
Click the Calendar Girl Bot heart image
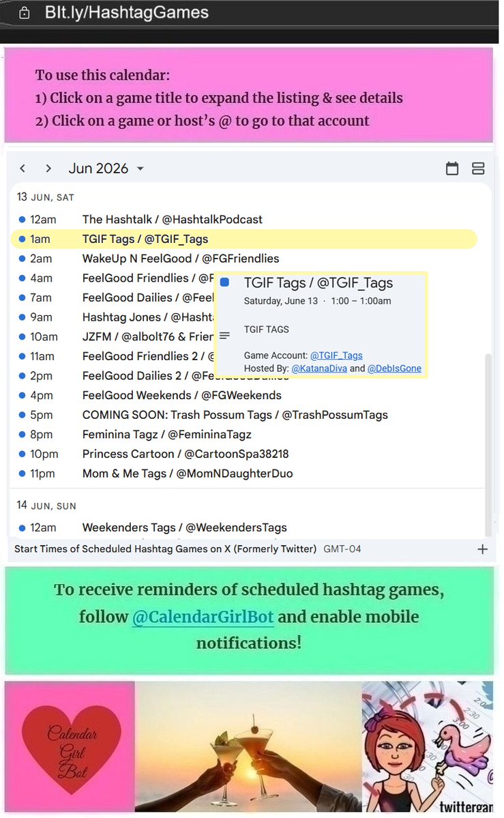point(71,748)
